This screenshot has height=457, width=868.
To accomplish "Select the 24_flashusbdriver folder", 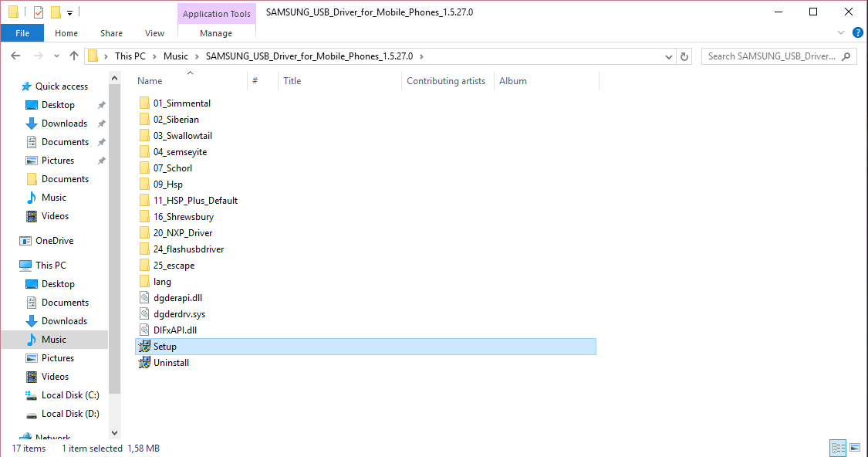I will pyautogui.click(x=189, y=249).
